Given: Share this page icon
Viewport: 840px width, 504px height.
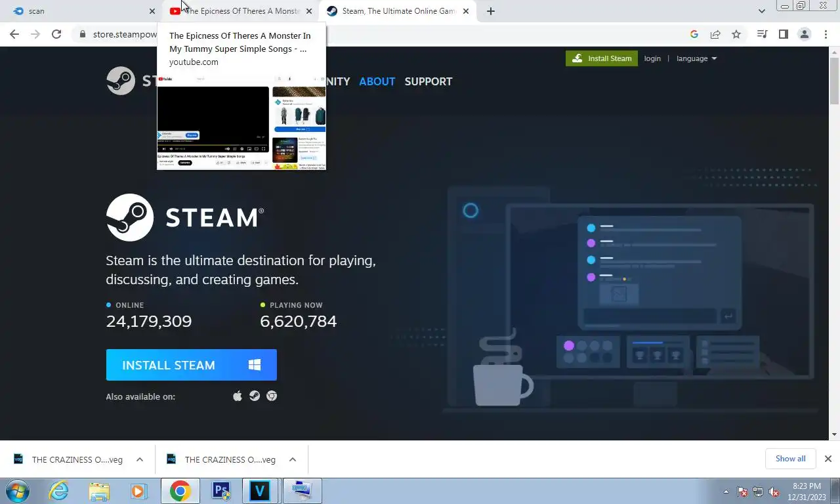Looking at the screenshot, I should click(715, 34).
